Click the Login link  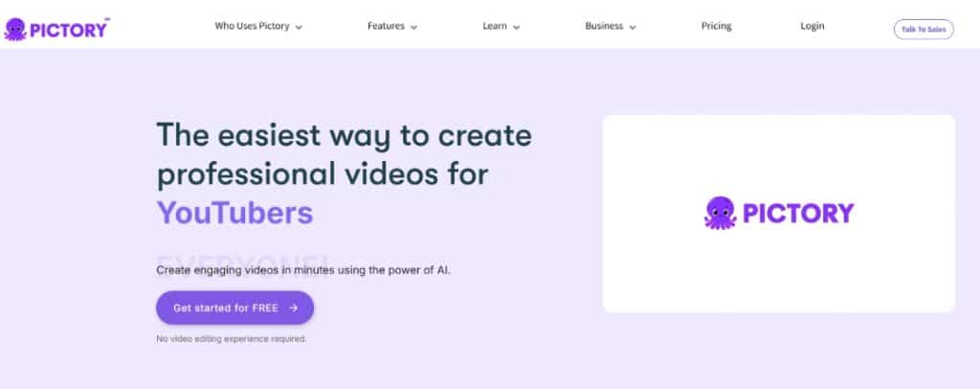click(813, 27)
